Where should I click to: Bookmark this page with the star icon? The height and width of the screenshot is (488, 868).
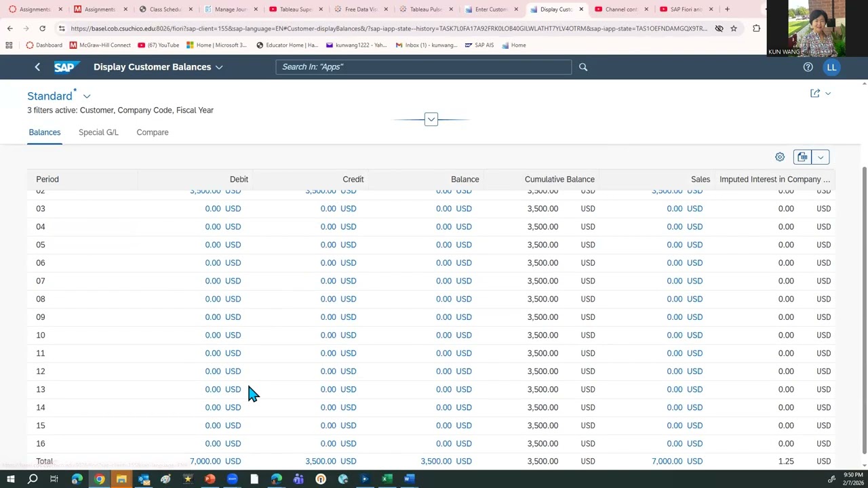click(733, 28)
